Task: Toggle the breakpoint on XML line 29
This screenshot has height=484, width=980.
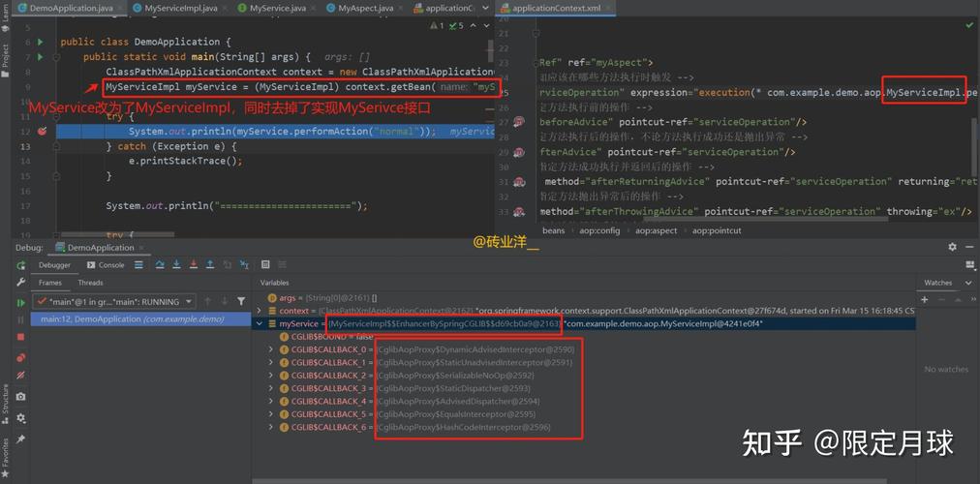Action: tap(519, 152)
